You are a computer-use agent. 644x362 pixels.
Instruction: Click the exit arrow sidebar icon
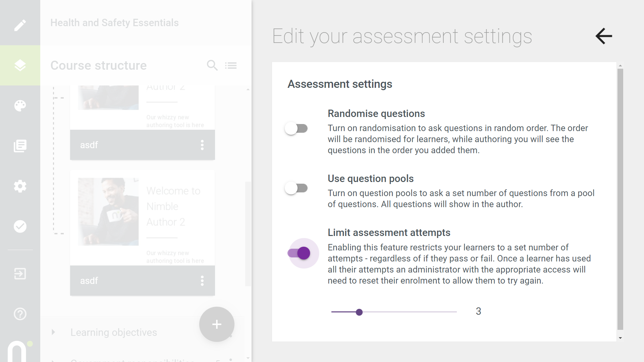pos(20,274)
